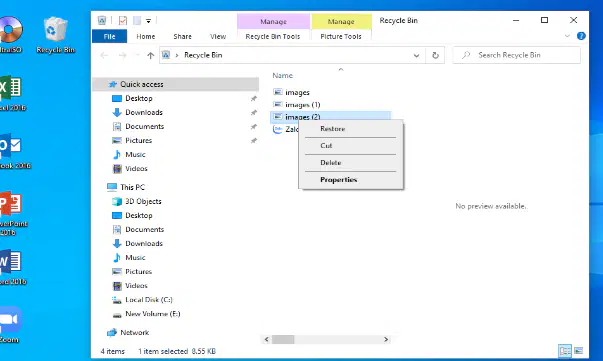This screenshot has width=603, height=361.
Task: Click the address bar chevron before Recycle Bin
Action: point(177,55)
